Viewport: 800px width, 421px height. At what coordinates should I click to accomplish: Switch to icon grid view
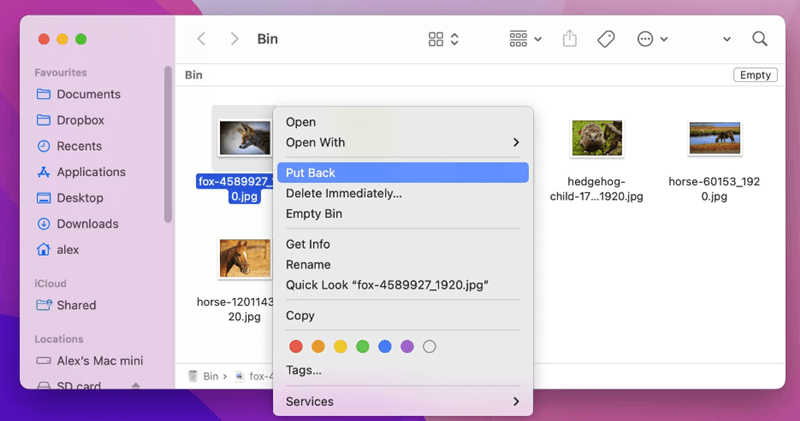[x=436, y=39]
